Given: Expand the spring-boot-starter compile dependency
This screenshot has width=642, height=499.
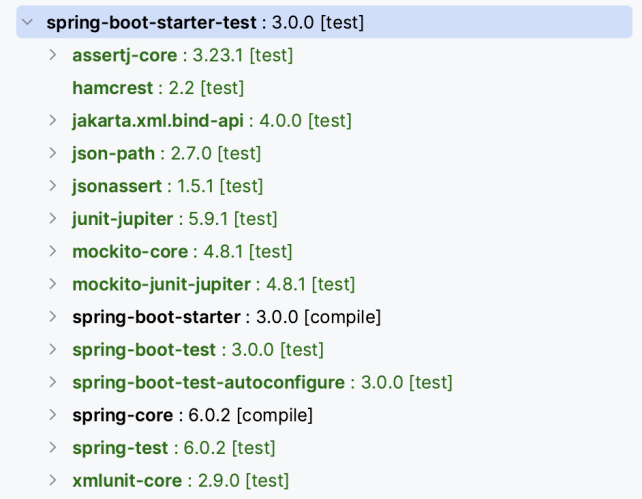Looking at the screenshot, I should [53, 317].
